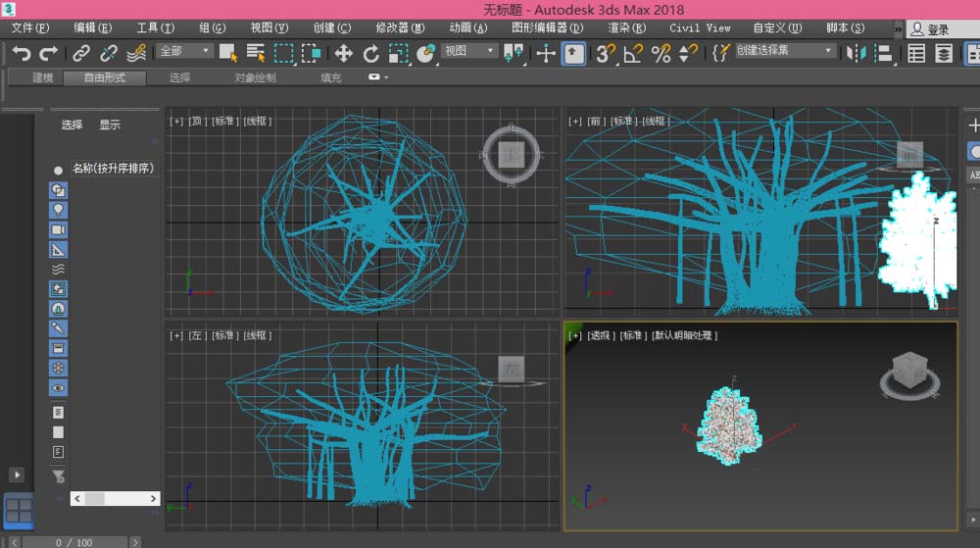Click the Undo arrow icon
980x548 pixels.
[x=21, y=53]
